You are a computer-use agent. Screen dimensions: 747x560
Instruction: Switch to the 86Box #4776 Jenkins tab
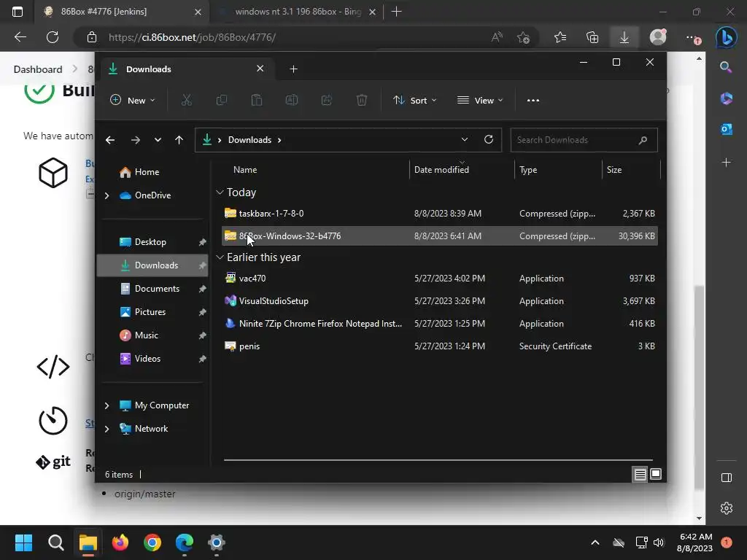122,12
